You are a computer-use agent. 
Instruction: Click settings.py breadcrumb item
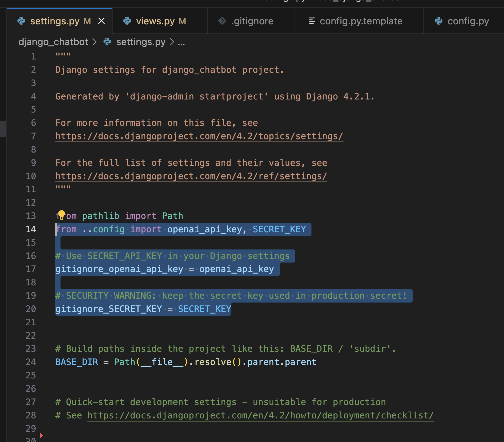pos(141,42)
